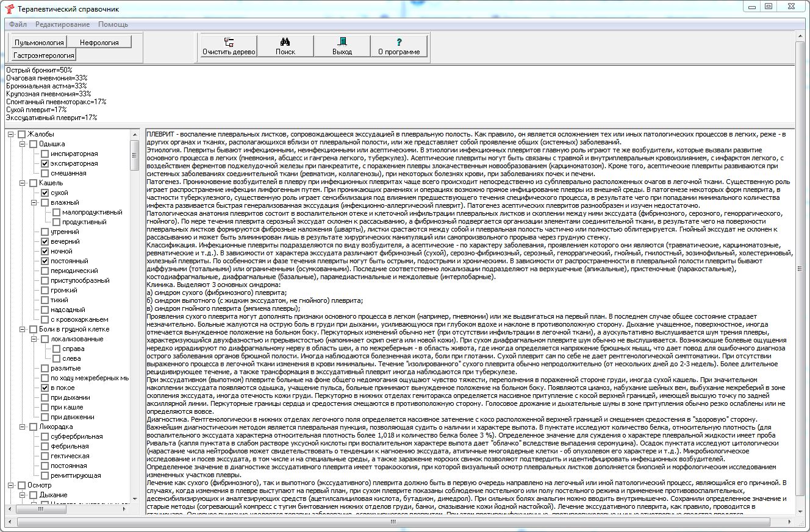Check the 'при дыхании' checkbox

click(x=45, y=397)
